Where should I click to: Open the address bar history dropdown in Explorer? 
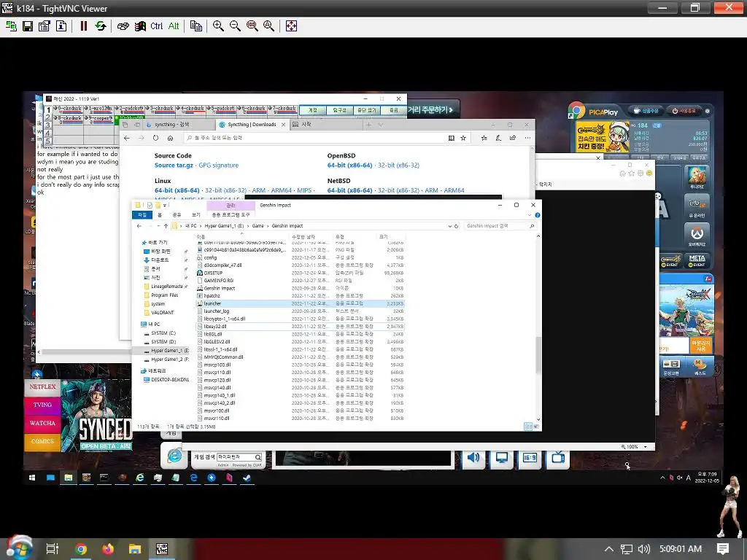point(449,226)
